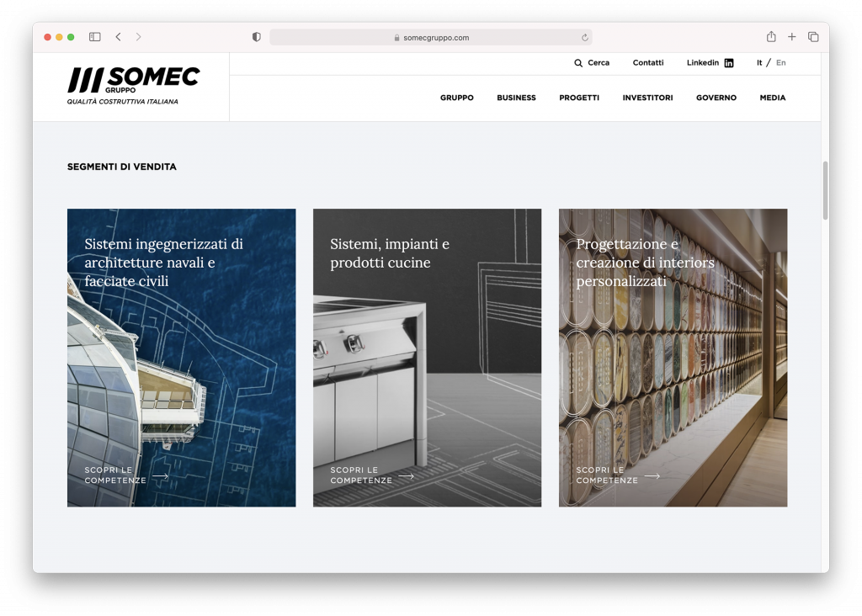Viewport: 862px width, 616px height.
Task: Go forward with the browser forward arrow
Action: (139, 37)
